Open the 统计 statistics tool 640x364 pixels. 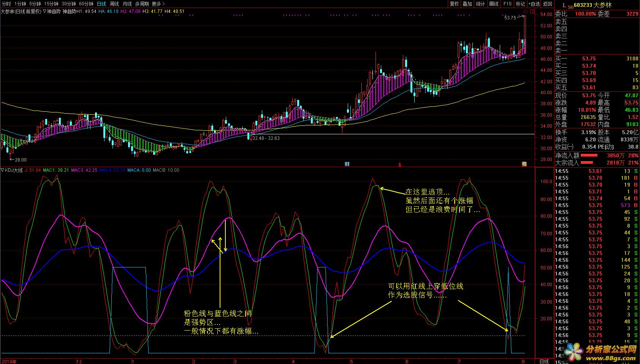click(x=480, y=4)
